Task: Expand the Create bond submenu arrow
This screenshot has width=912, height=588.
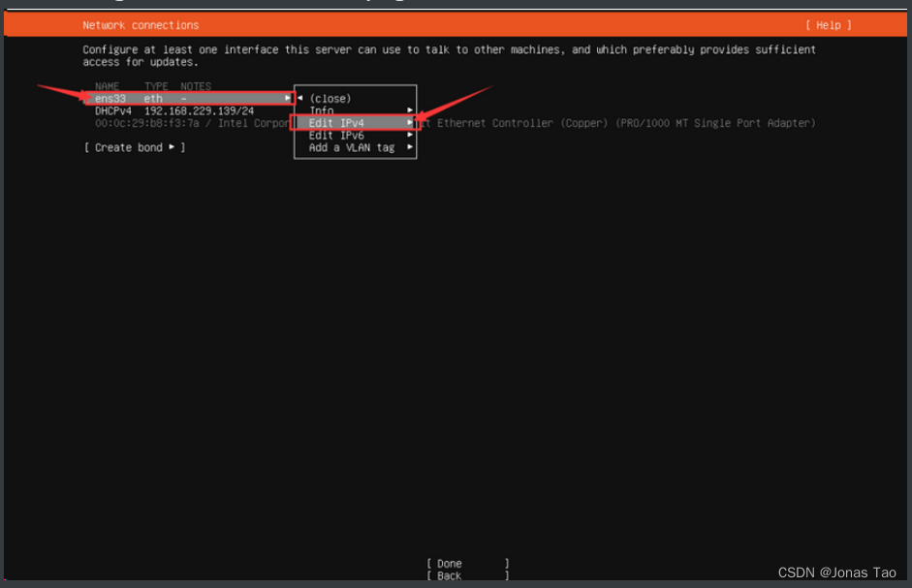Action: click(x=172, y=147)
